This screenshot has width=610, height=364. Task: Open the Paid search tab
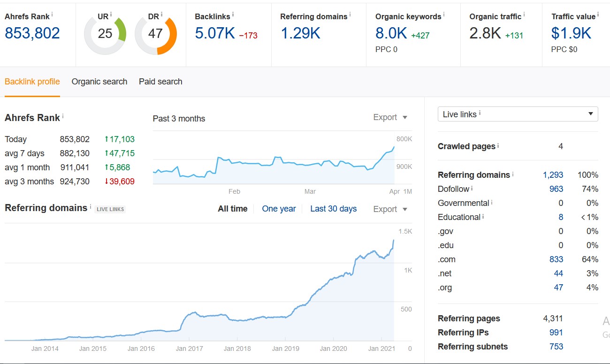pyautogui.click(x=160, y=82)
